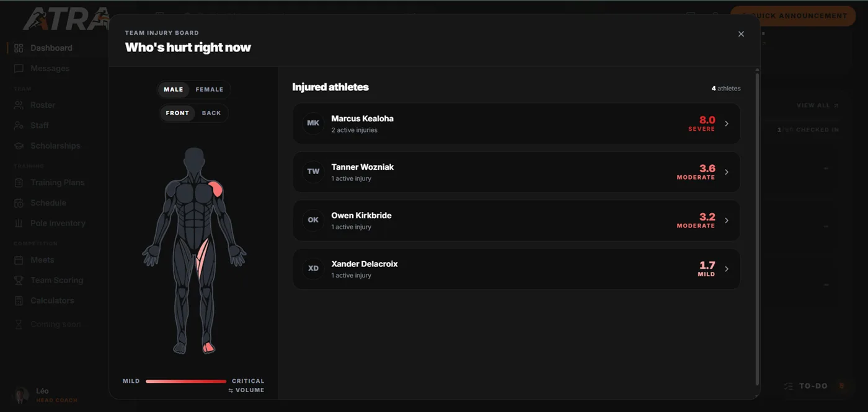The width and height of the screenshot is (868, 412).
Task: Click the OK avatar badge
Action: pos(313,220)
